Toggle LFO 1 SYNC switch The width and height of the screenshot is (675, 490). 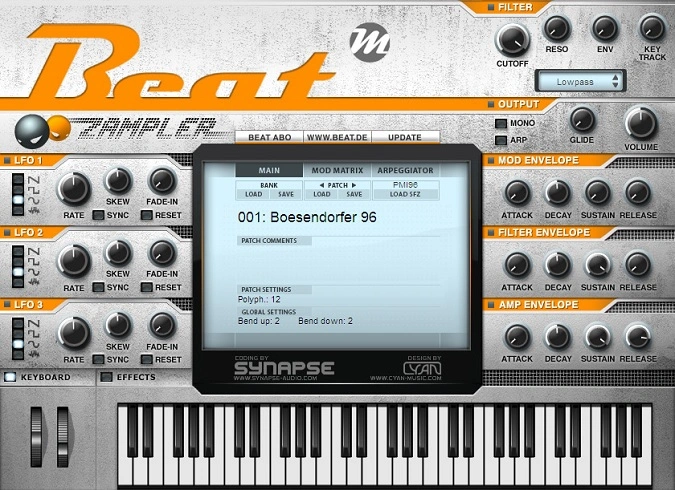point(99,215)
